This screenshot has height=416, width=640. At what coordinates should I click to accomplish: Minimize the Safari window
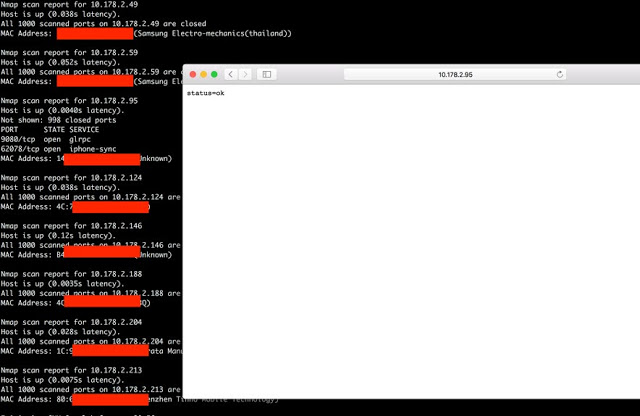pos(203,75)
